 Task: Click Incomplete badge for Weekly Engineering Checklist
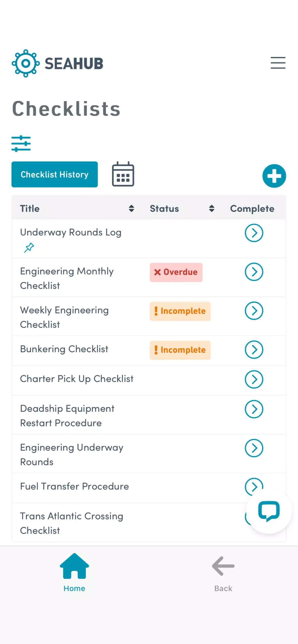tap(180, 311)
